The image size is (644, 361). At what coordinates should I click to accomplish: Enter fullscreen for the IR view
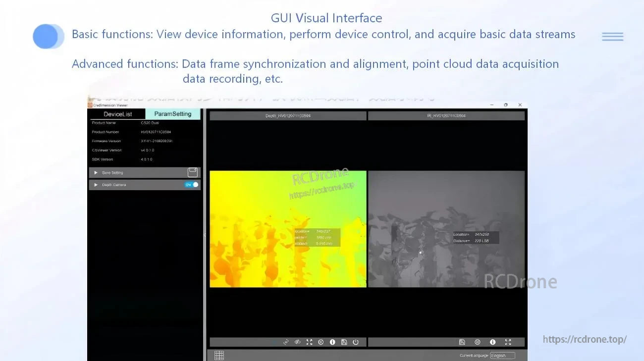(x=508, y=342)
